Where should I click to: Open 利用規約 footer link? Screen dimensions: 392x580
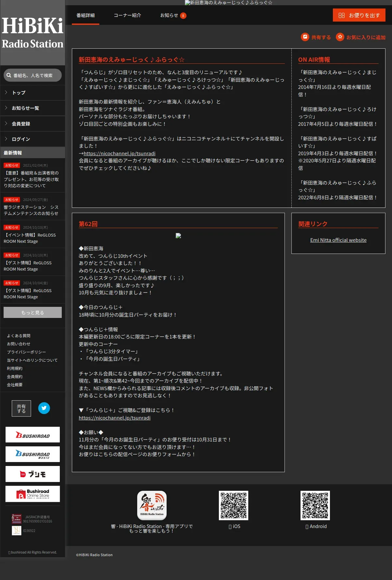point(15,368)
